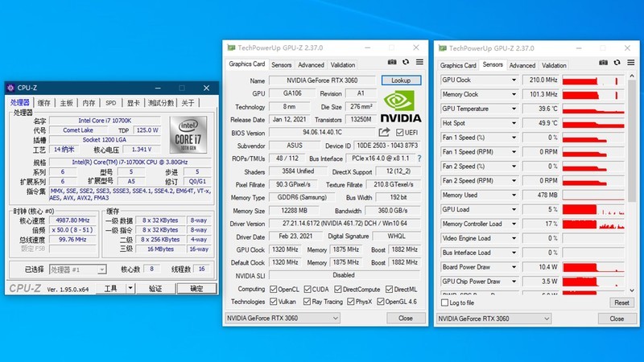644x362 pixels.
Task: Click the Memory Controller Load graph
Action: 593,224
